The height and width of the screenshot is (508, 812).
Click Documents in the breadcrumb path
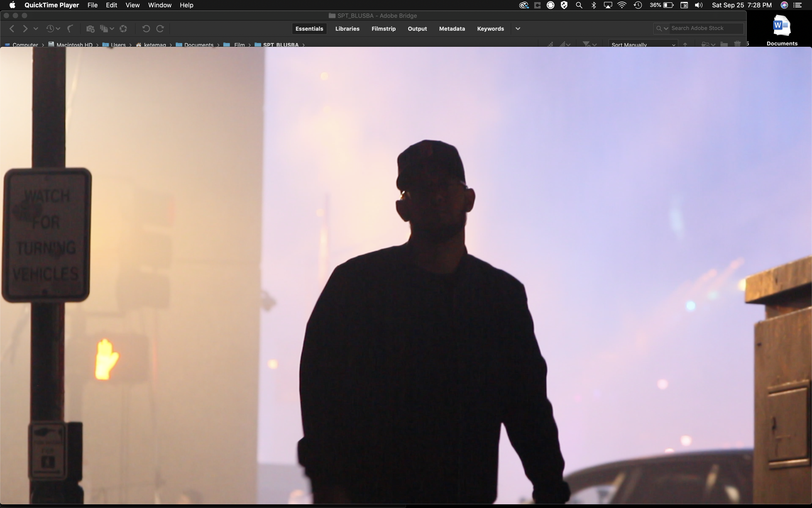pyautogui.click(x=198, y=45)
